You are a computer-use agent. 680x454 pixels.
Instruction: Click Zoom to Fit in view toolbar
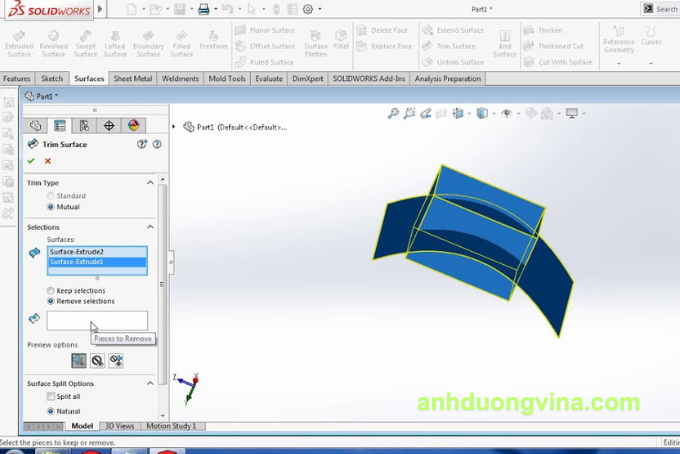pos(394,114)
